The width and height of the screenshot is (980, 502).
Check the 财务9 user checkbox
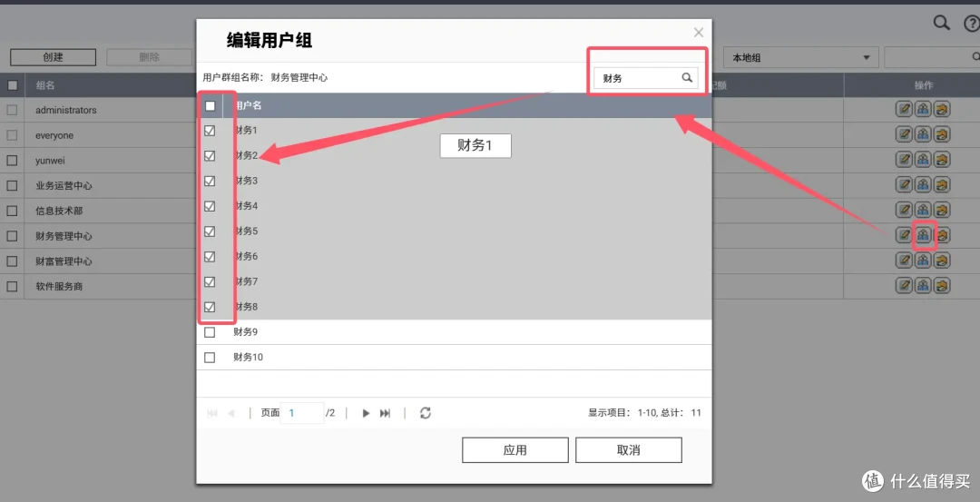210,332
